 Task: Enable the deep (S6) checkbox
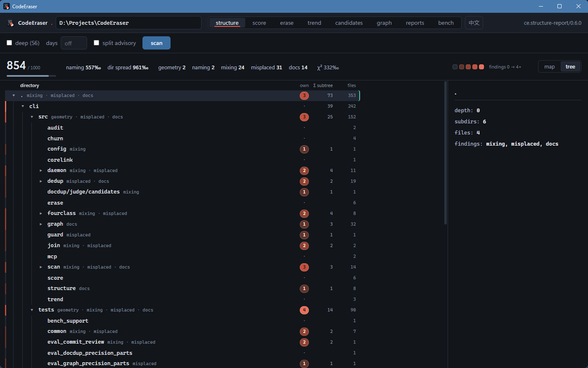9,43
